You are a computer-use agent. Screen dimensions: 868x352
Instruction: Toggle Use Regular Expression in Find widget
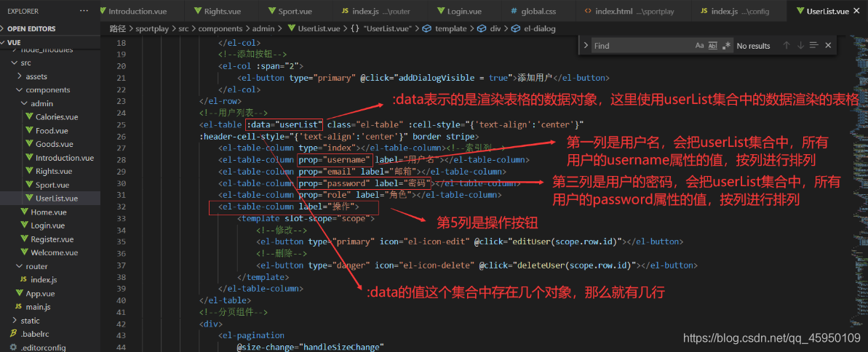click(x=727, y=46)
